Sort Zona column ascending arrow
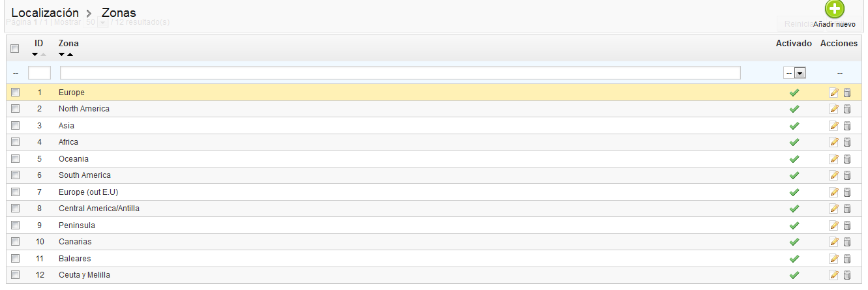Image resolution: width=868 pixels, height=290 pixels. 70,55
